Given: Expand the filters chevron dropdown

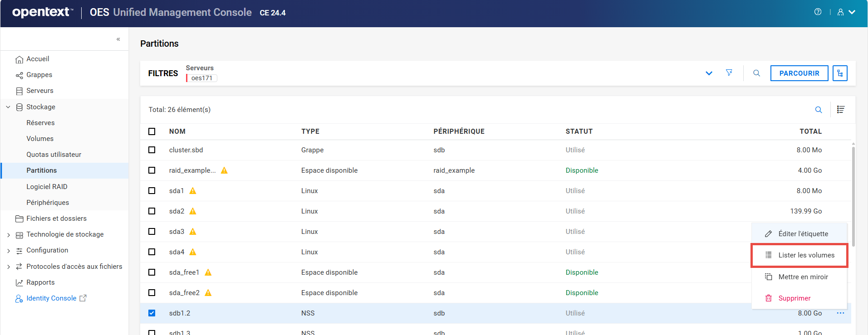Looking at the screenshot, I should (709, 73).
